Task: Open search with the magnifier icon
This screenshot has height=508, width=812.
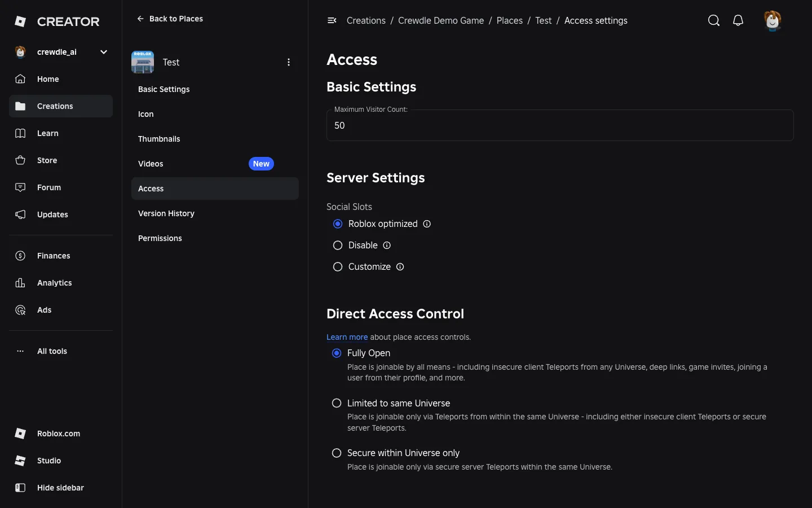Action: (x=714, y=21)
